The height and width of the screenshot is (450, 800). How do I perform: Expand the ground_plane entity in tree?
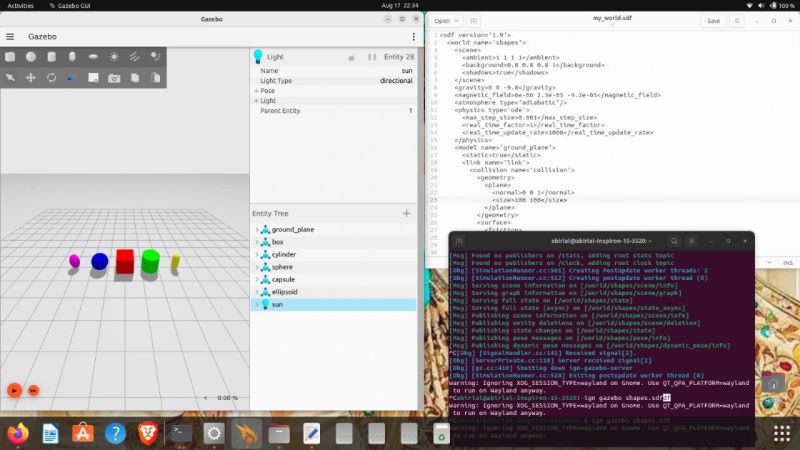tap(256, 230)
